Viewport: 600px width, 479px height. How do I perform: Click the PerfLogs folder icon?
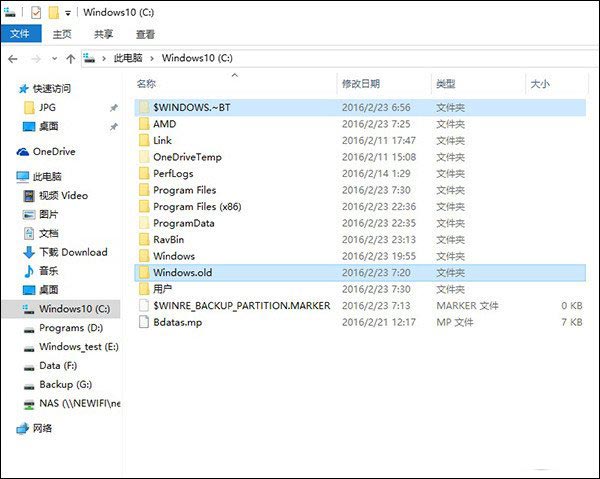pyautogui.click(x=144, y=174)
